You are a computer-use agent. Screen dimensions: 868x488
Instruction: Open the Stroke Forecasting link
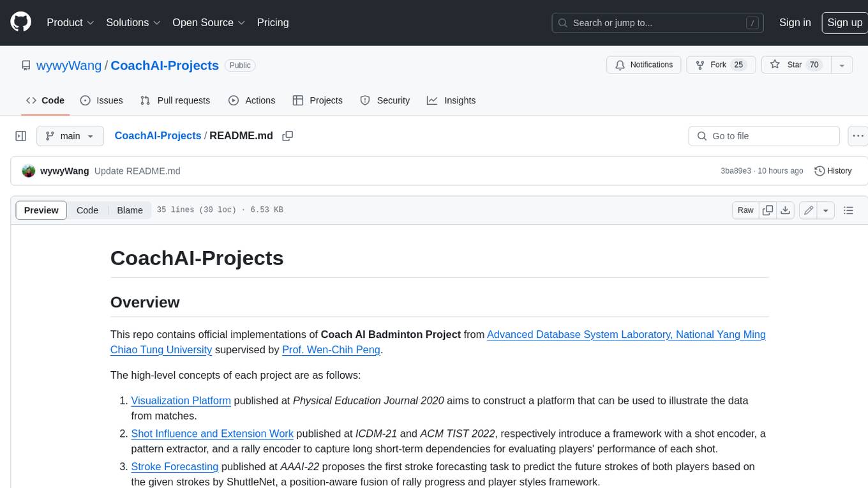(x=175, y=467)
